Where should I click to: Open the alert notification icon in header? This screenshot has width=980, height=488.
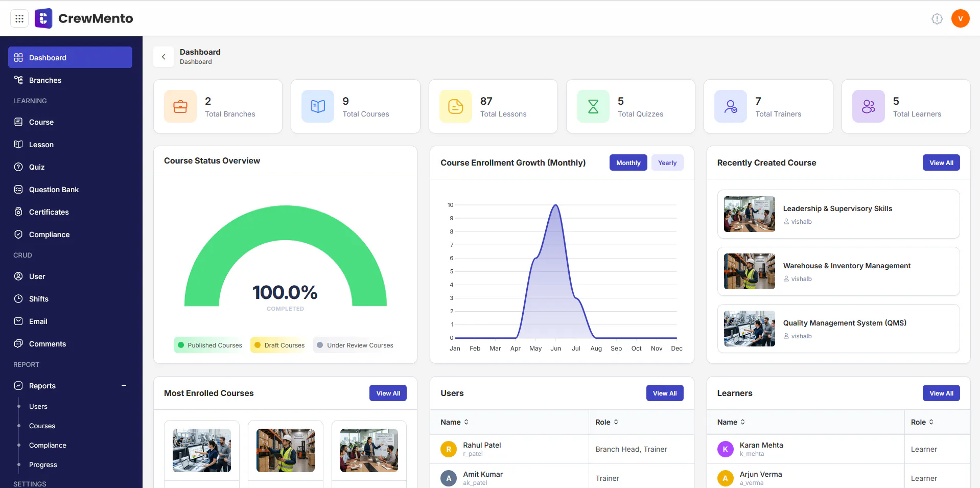(937, 18)
